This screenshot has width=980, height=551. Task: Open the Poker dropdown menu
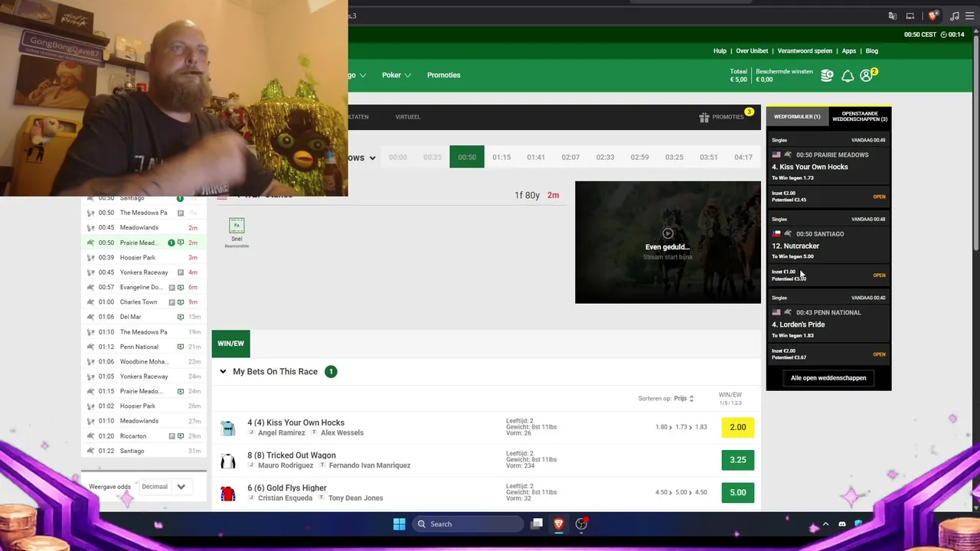[397, 75]
